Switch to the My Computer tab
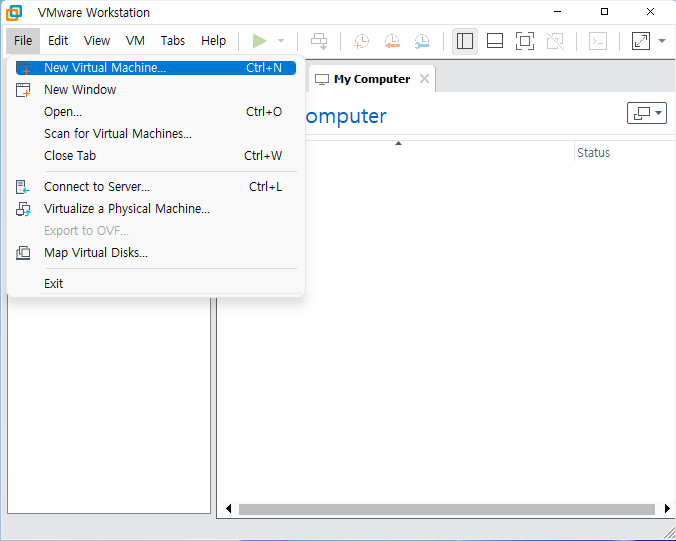The width and height of the screenshot is (676, 541). pos(372,79)
